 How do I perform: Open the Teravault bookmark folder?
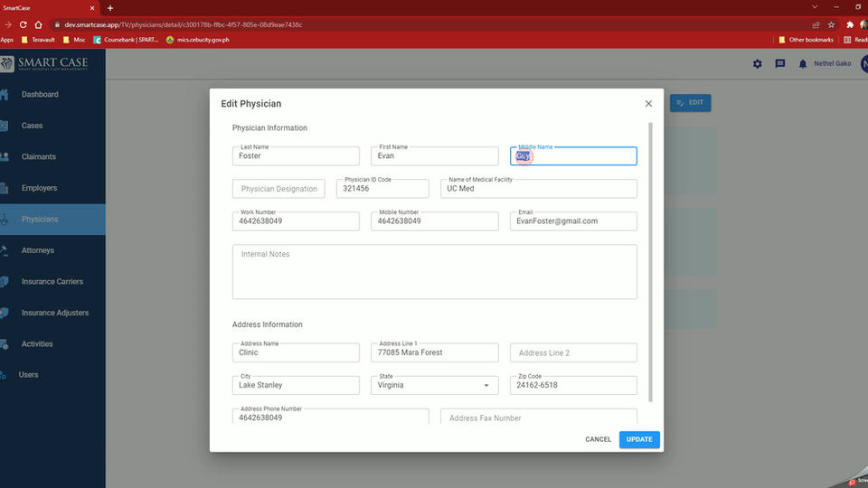coord(38,40)
